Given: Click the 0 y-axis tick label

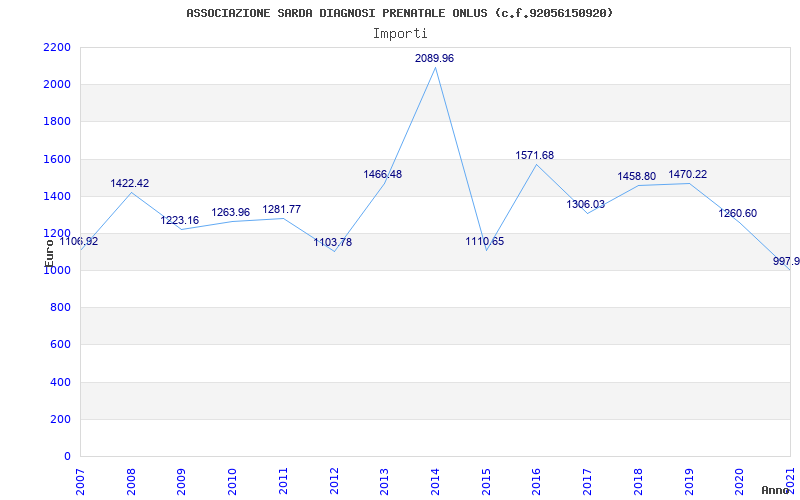Looking at the screenshot, I should (67, 457).
